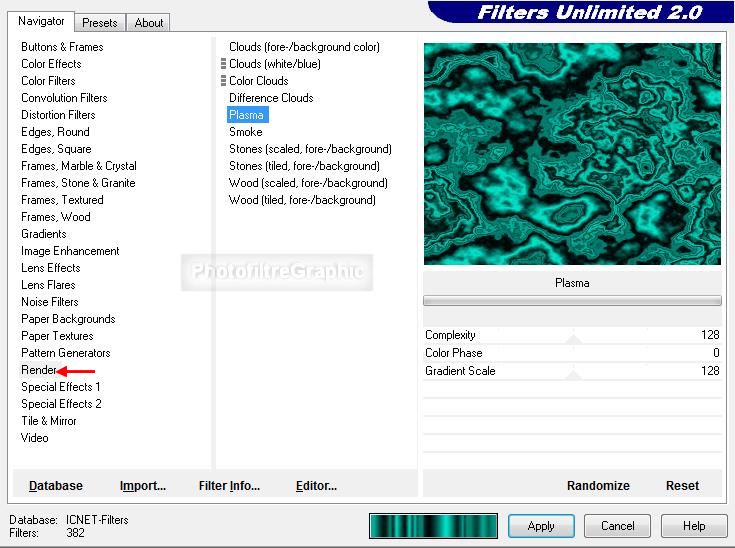
Task: Choose Frames, Stone & Granite
Action: (78, 183)
